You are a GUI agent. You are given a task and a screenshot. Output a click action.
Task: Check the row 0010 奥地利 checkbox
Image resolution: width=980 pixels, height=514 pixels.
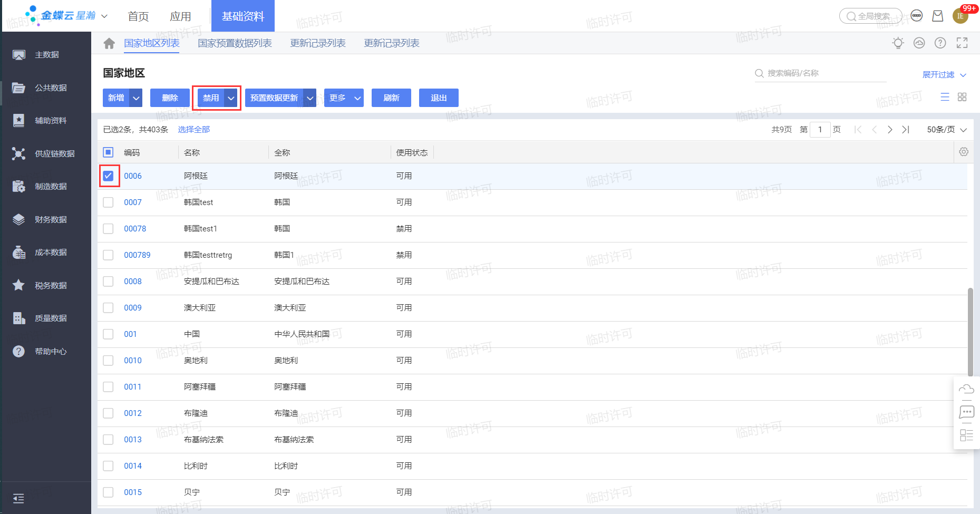point(108,361)
